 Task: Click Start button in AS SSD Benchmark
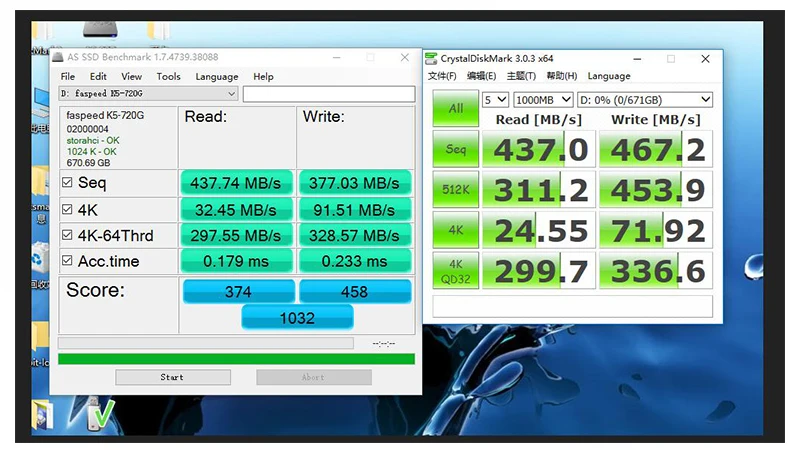click(x=172, y=377)
